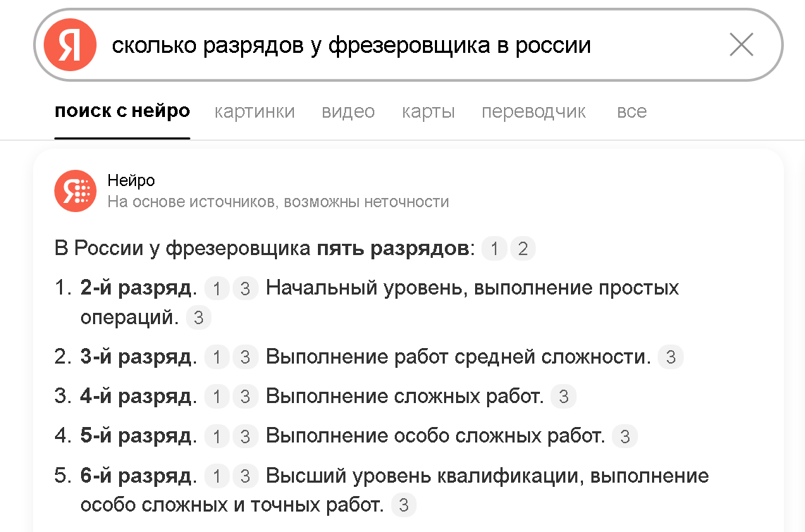
Task: Click the Нейро assistant icon
Action: [75, 191]
